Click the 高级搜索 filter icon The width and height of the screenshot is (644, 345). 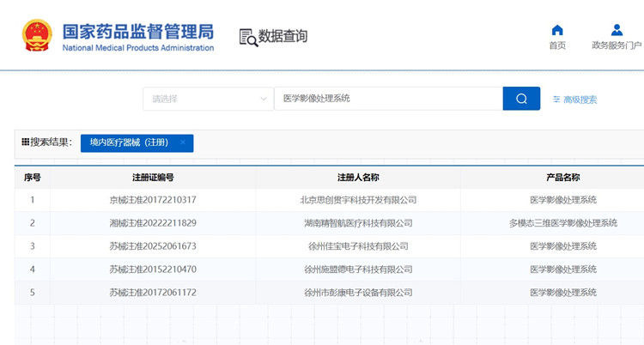click(556, 100)
